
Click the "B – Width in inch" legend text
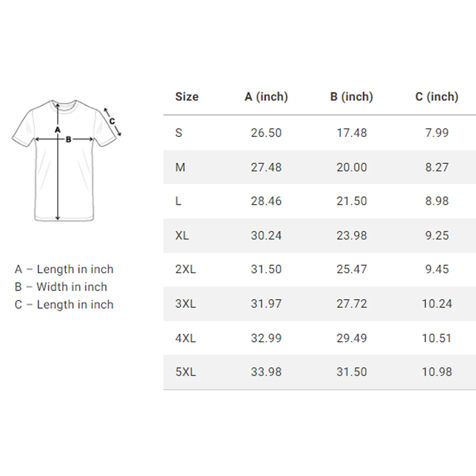pos(61,287)
